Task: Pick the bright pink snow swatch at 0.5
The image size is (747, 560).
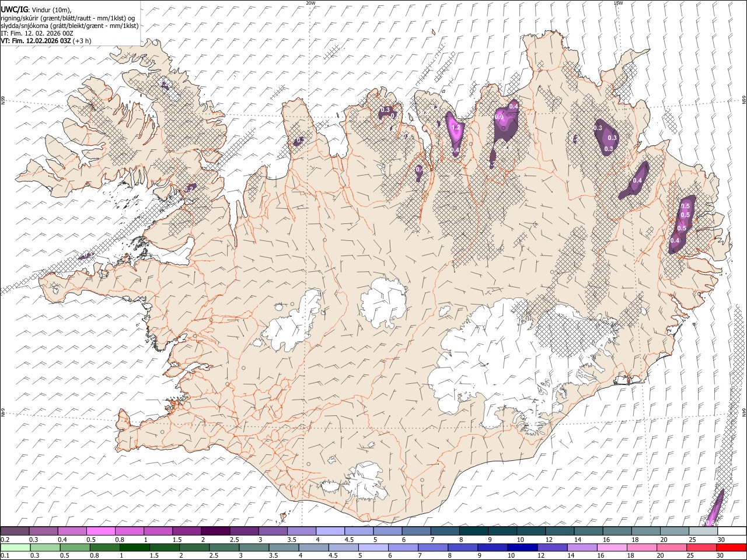Action: [x=100, y=531]
